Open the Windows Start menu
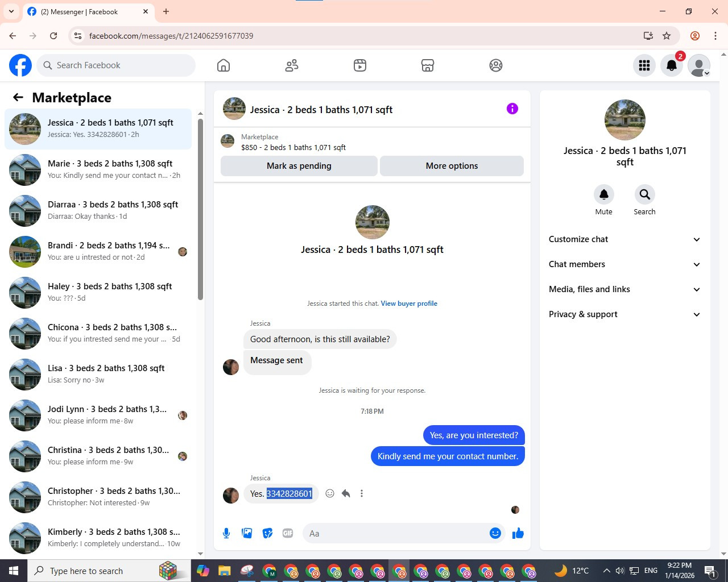The image size is (728, 582). click(x=14, y=571)
